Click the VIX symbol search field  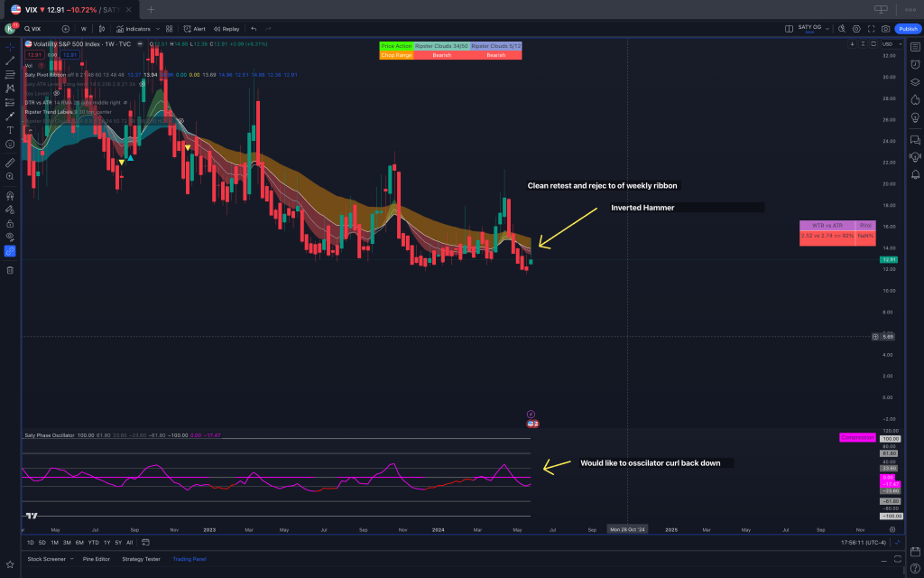(36, 29)
